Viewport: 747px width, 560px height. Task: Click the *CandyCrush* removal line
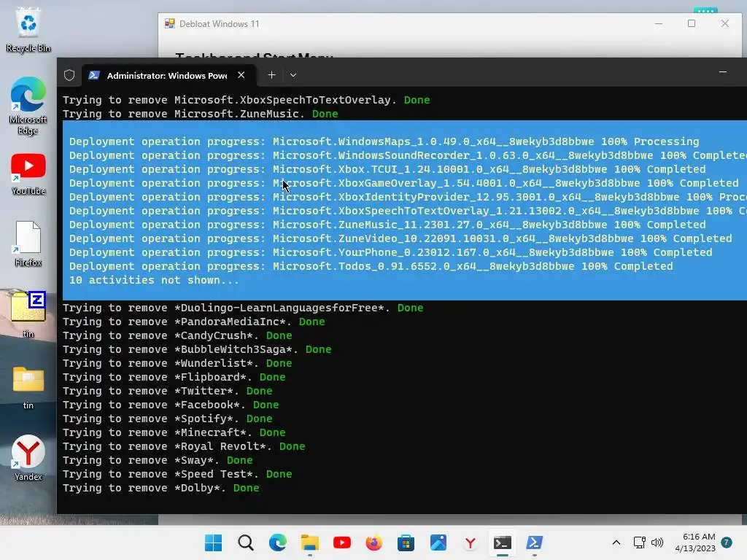[x=177, y=335]
